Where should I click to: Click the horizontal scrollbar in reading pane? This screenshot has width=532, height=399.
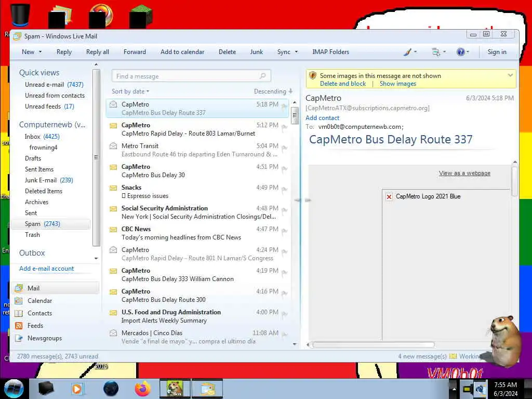click(x=373, y=345)
